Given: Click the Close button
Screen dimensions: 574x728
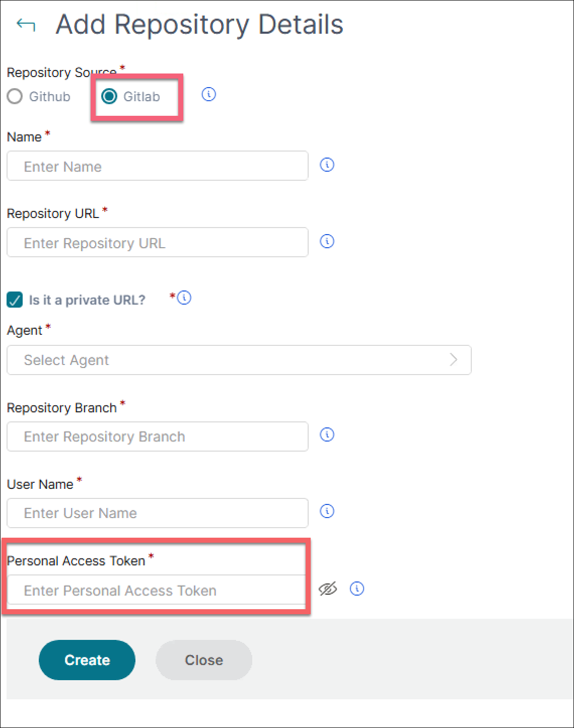Looking at the screenshot, I should 204,660.
